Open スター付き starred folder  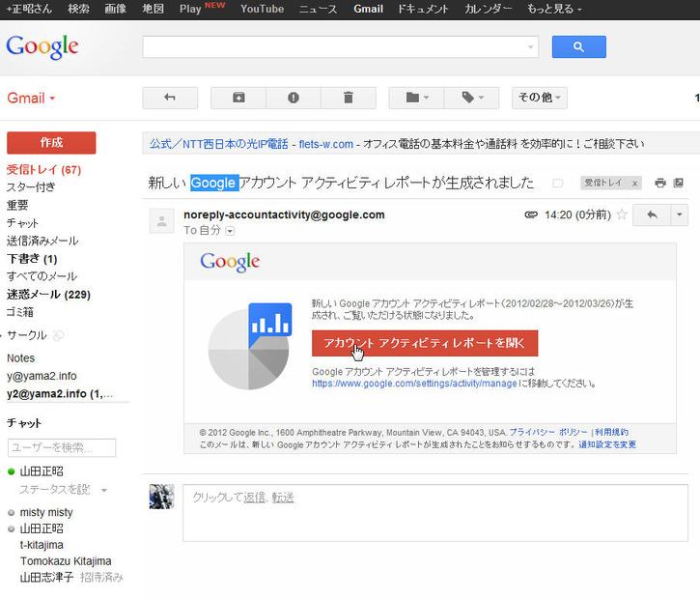pyautogui.click(x=31, y=187)
